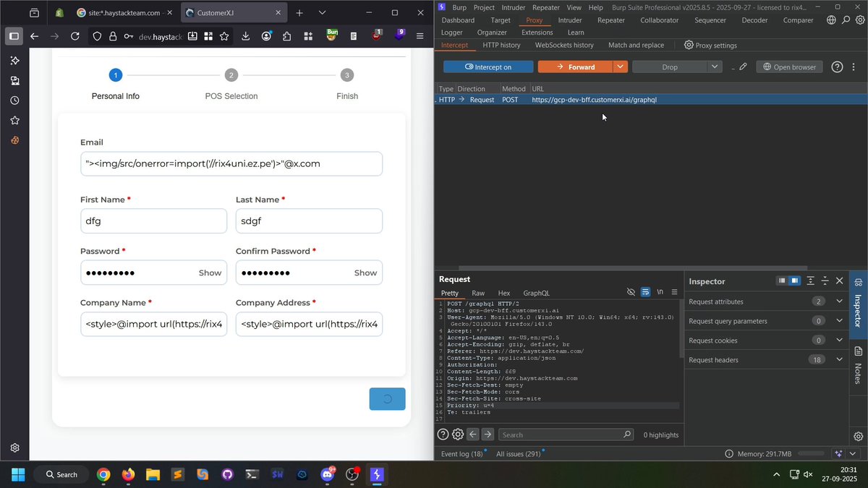The image size is (868, 488).
Task: Click the Burp search magnifier icon
Action: click(x=846, y=20)
